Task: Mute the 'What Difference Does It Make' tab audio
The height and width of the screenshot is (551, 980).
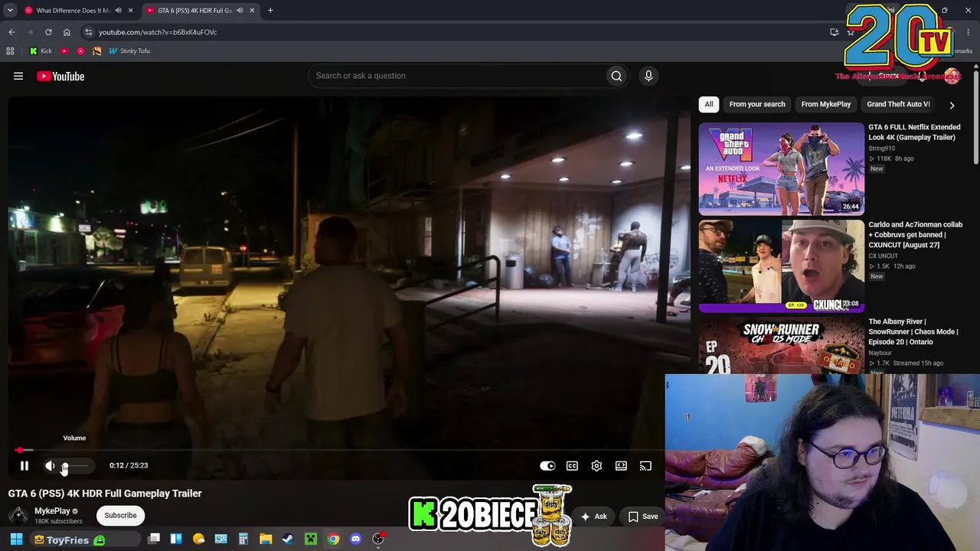Action: [118, 11]
